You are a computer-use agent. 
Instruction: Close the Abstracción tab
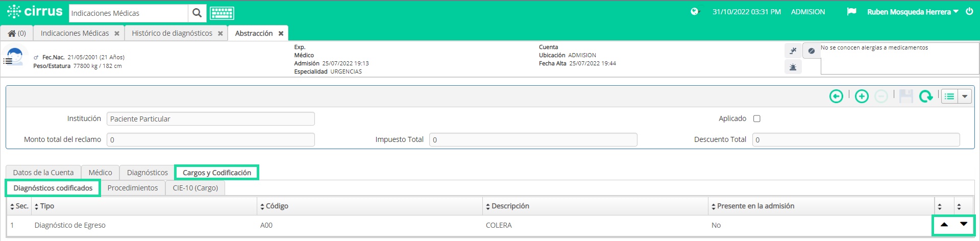[x=281, y=34]
